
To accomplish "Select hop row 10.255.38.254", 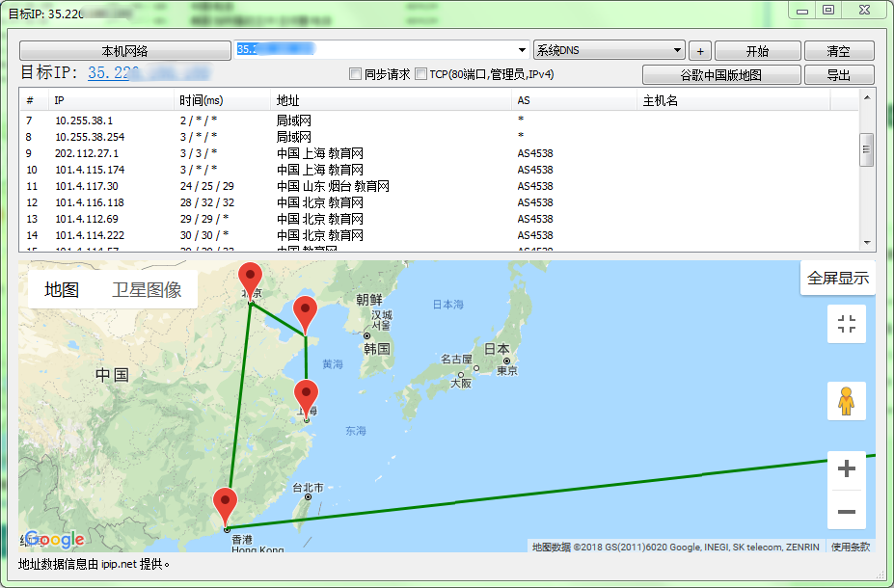I will pos(439,137).
